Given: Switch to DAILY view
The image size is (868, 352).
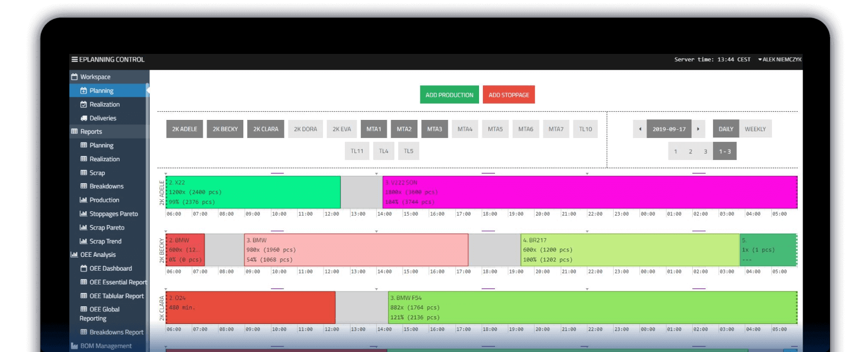Looking at the screenshot, I should 726,129.
